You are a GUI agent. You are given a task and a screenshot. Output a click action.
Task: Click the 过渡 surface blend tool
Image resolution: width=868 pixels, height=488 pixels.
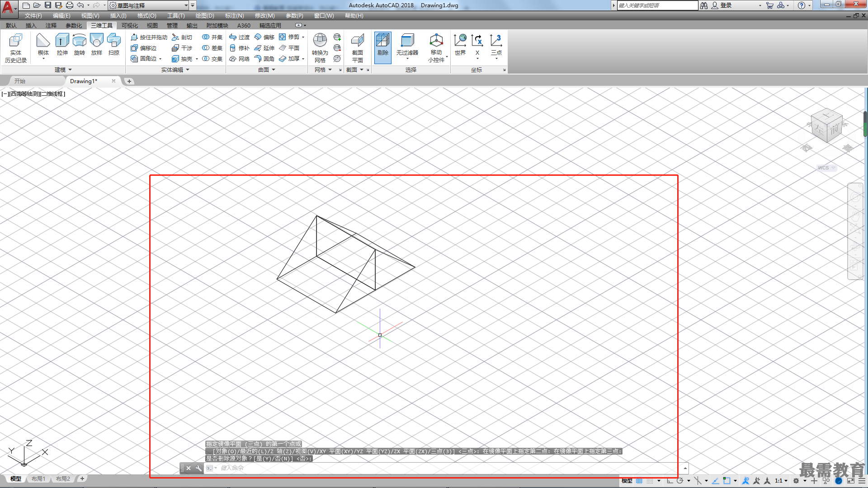coord(239,37)
